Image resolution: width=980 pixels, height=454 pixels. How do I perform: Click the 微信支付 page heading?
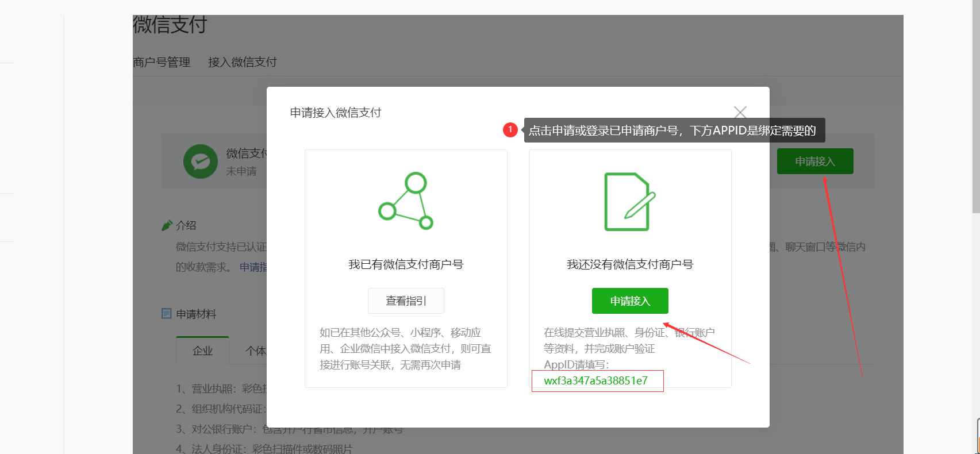tap(170, 25)
